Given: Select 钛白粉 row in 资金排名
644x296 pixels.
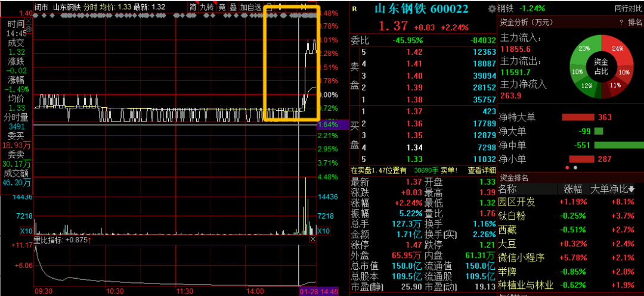Looking at the screenshot, I should (x=571, y=216).
